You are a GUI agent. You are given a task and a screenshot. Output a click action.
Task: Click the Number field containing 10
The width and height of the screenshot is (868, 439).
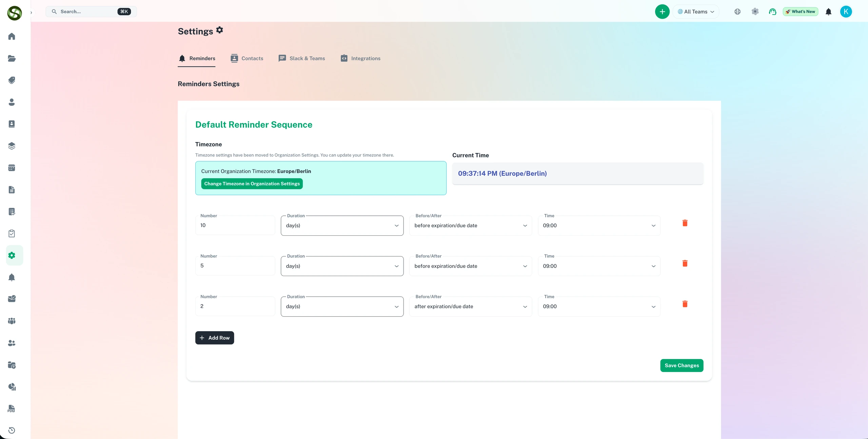235,225
